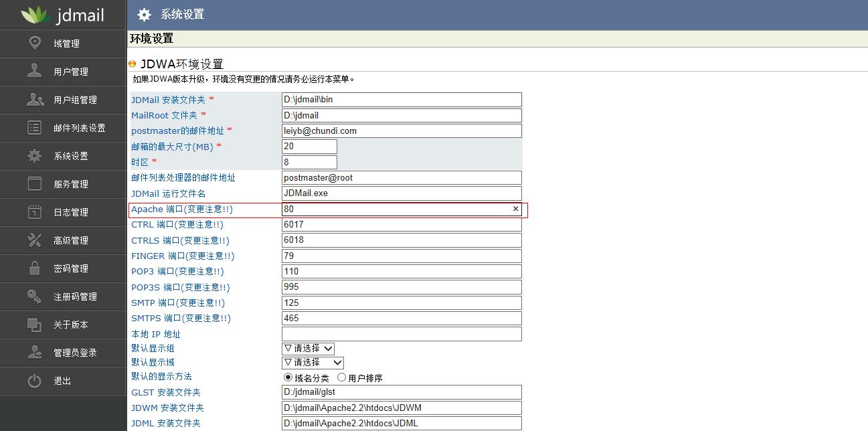Click the header gear icon beside 系统设置
The height and width of the screenshot is (431, 868).
[x=144, y=15]
